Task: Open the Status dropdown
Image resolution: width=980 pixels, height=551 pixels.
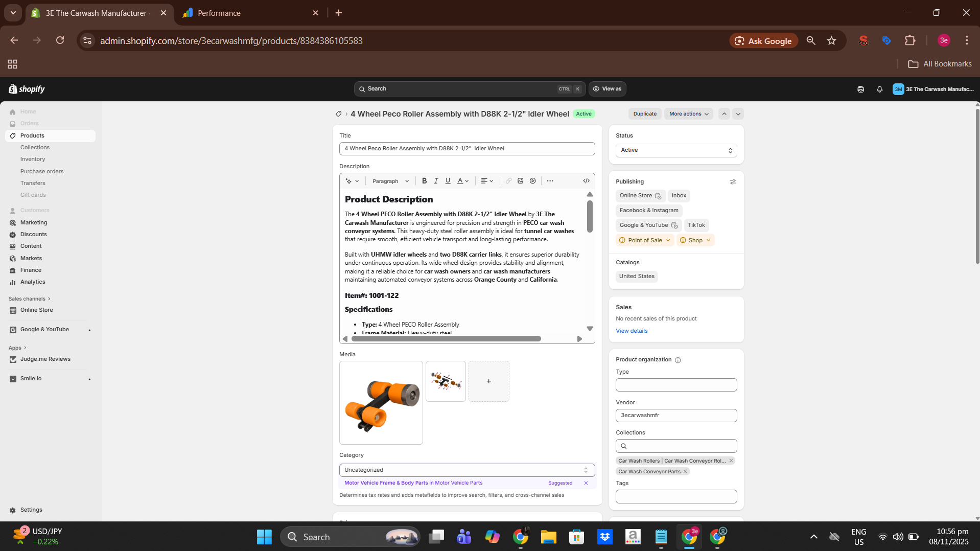Action: [x=675, y=150]
